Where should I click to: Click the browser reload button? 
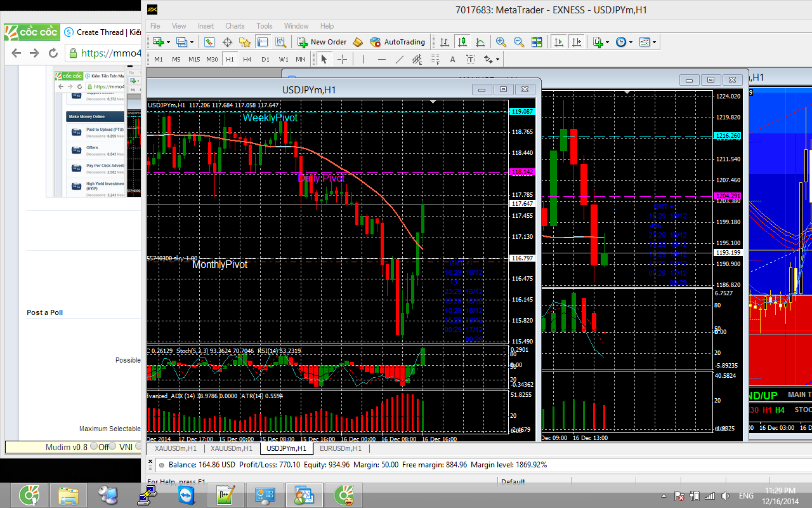(53, 53)
